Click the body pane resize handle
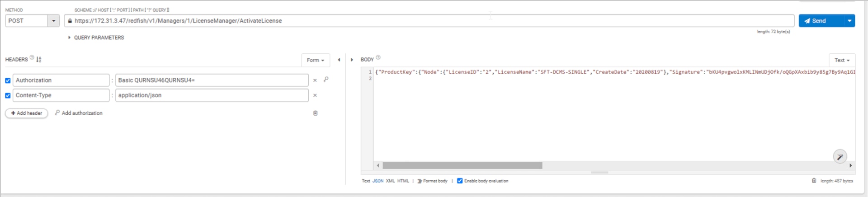This screenshot has height=197, width=868. pos(599,172)
